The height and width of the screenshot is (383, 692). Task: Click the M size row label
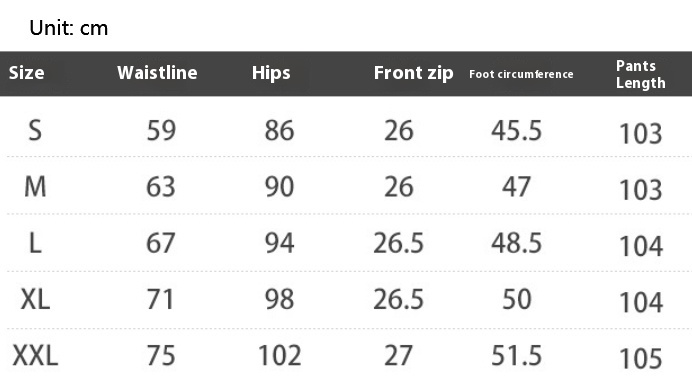tap(35, 187)
